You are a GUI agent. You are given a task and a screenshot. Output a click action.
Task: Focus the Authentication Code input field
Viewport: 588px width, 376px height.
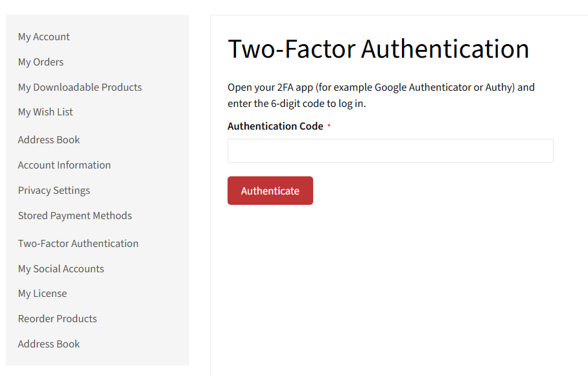[x=390, y=150]
